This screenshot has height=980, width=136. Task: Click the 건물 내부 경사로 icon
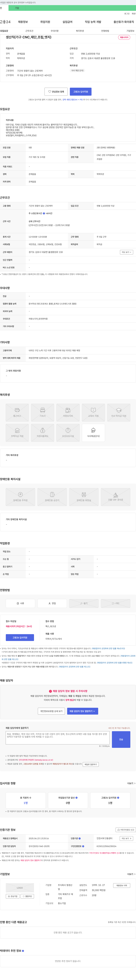pos(116,497)
